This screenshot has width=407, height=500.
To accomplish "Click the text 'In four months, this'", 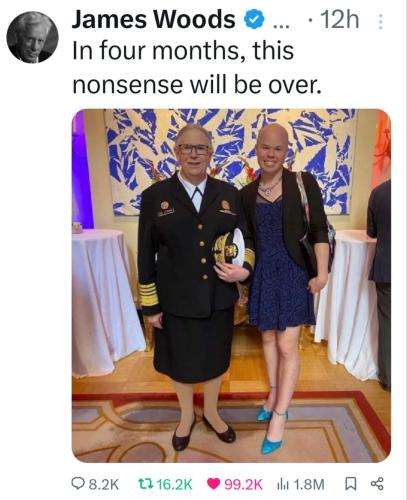I will coord(183,51).
